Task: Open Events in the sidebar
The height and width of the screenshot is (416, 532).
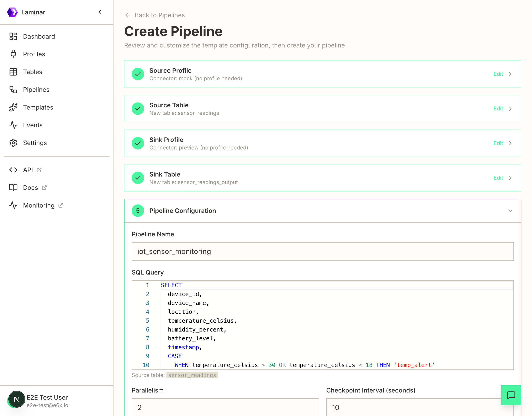Action: click(33, 125)
